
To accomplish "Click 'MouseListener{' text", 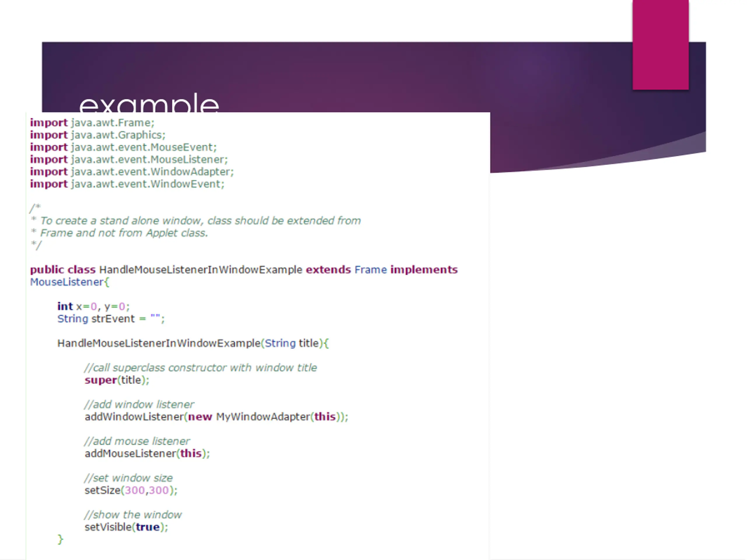I will (x=69, y=282).
